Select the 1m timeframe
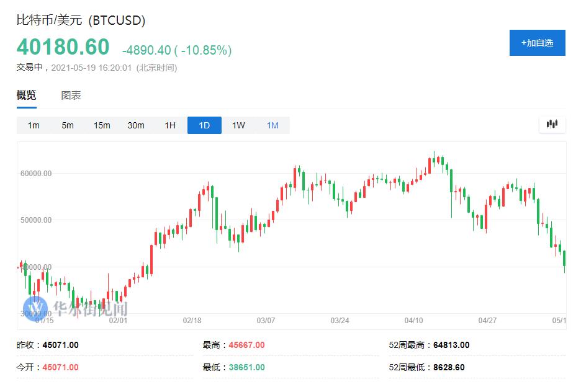The width and height of the screenshot is (581, 392). click(34, 125)
